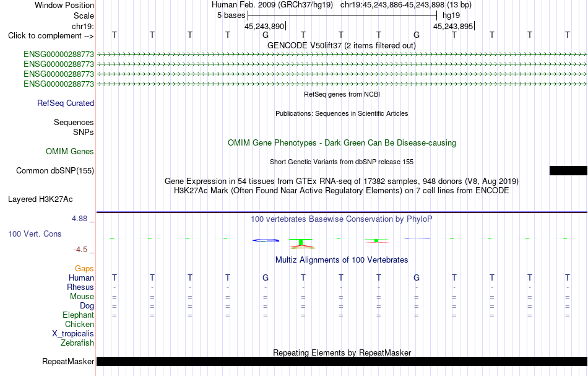588x376 pixels.
Task: Open the GTEx Gene Expression track title
Action: 342,181
